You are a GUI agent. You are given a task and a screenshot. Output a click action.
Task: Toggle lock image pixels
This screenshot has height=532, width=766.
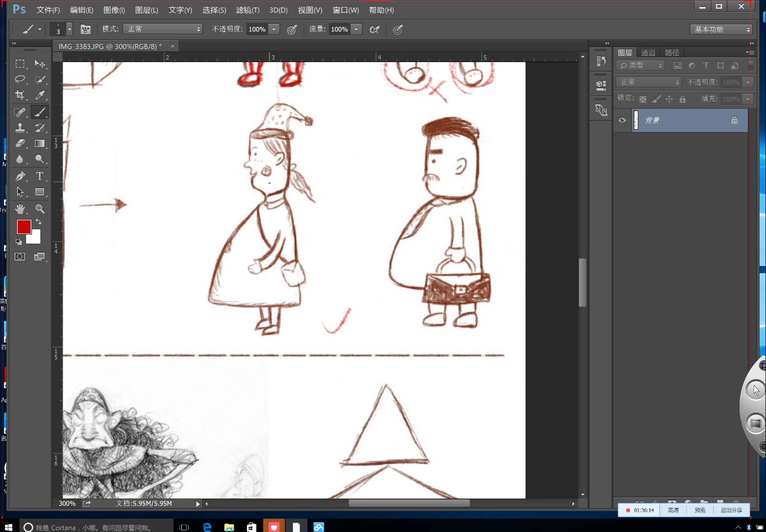[x=656, y=99]
